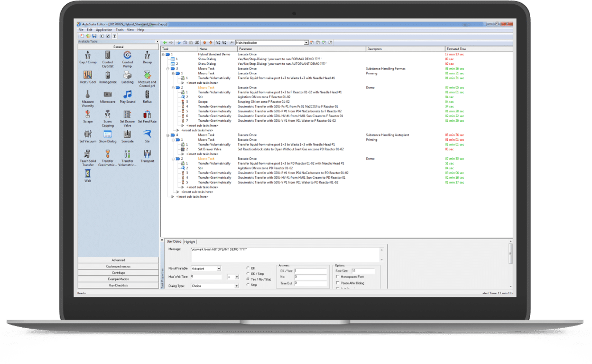Click the Max Wait Time value field
This screenshot has height=364, width=592.
pos(206,277)
